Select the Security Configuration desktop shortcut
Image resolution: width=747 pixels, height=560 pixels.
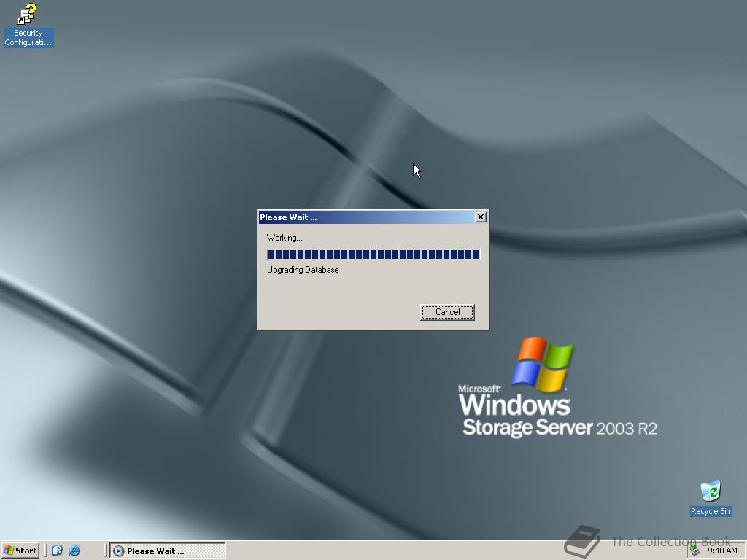point(28,25)
